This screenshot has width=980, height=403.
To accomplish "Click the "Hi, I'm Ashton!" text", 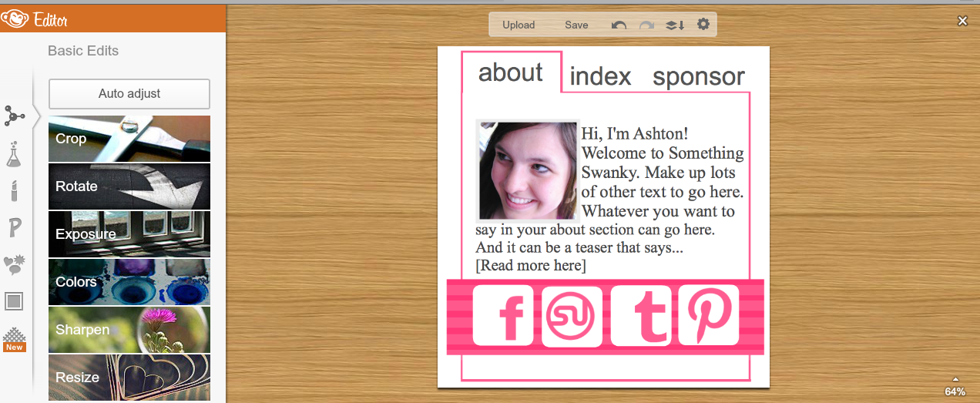I will coord(635,134).
